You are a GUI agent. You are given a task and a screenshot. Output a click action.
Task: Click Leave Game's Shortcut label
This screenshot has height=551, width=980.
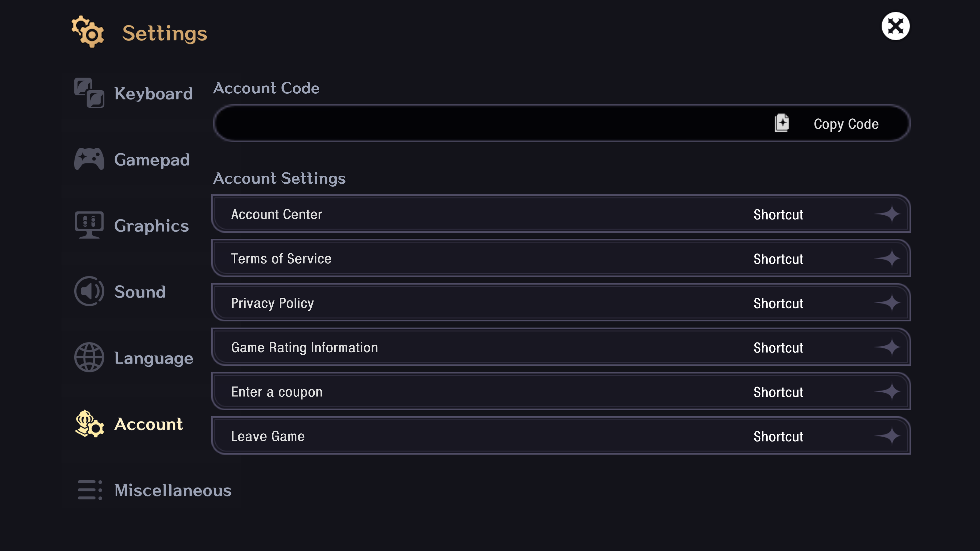[778, 436]
